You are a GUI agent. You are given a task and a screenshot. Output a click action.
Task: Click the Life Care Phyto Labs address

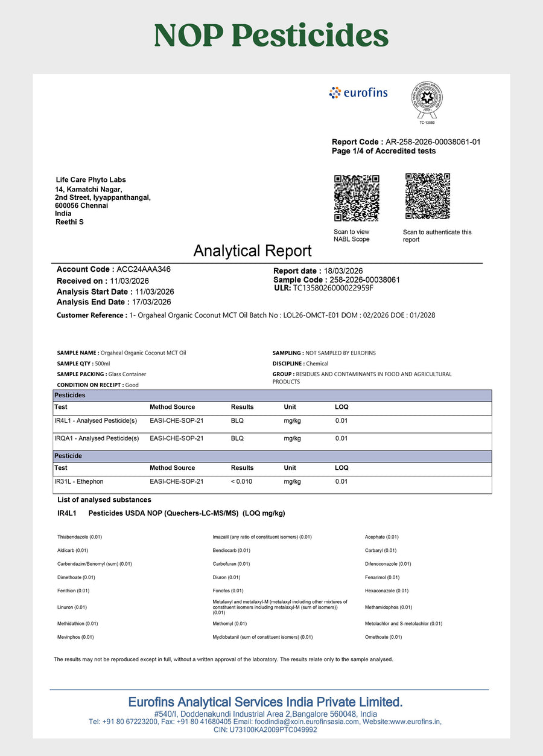[x=103, y=201]
